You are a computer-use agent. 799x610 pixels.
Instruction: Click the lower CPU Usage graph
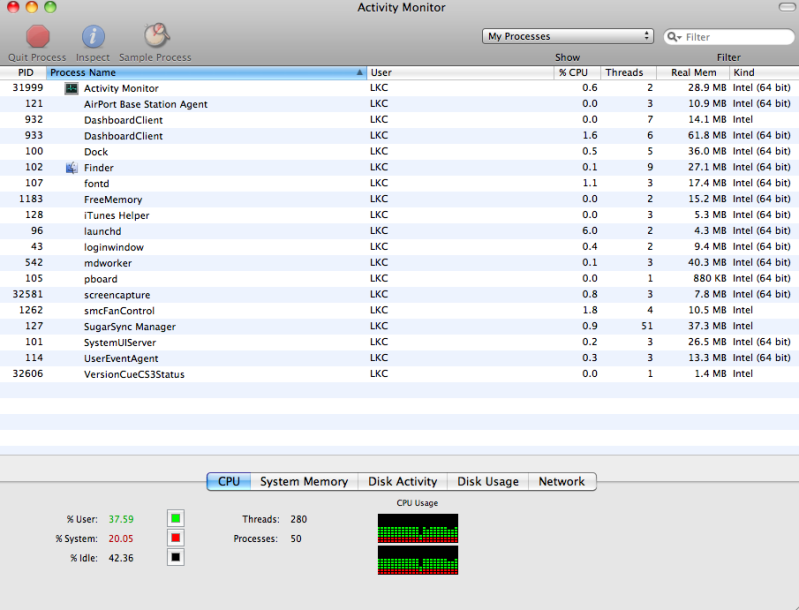tap(418, 560)
